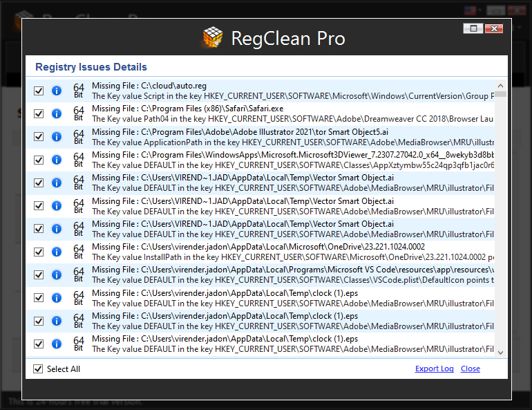Select key line mentioning VSCode.plist\DefaultIcon
The height and width of the screenshot is (410, 532).
point(293,280)
